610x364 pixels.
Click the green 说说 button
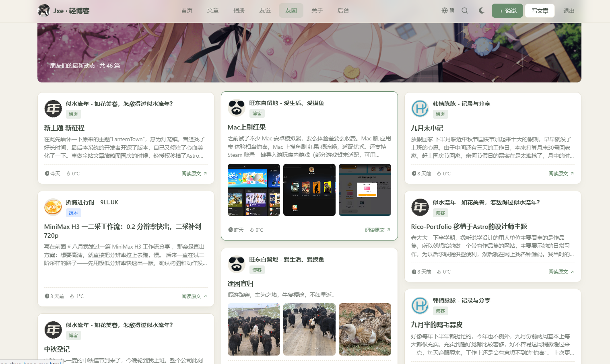coord(507,11)
